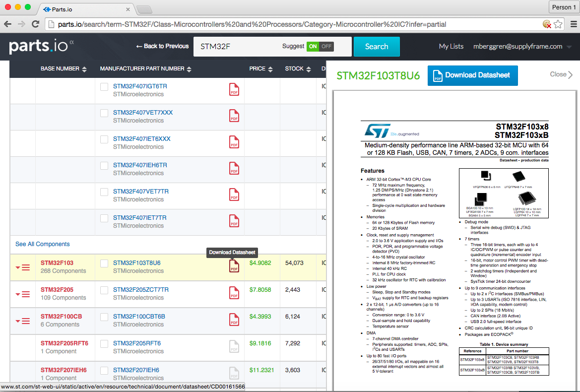
Task: Click the STM32F103 base number link
Action: click(x=57, y=263)
